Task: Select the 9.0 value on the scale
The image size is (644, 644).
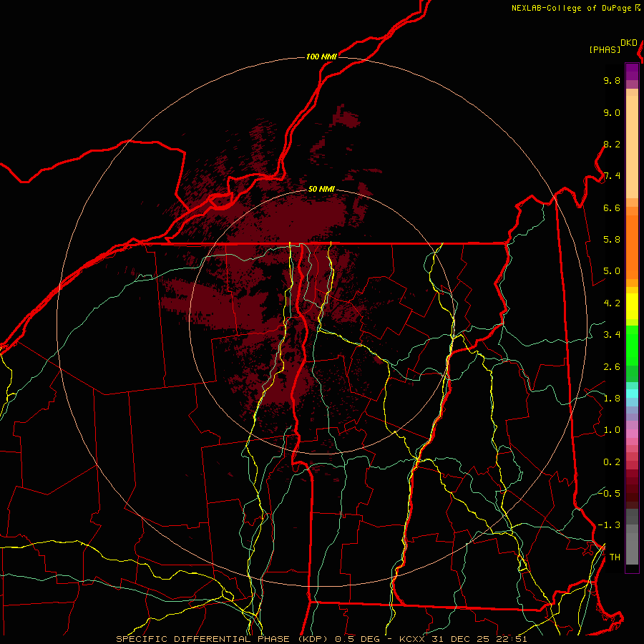Action: (x=612, y=112)
